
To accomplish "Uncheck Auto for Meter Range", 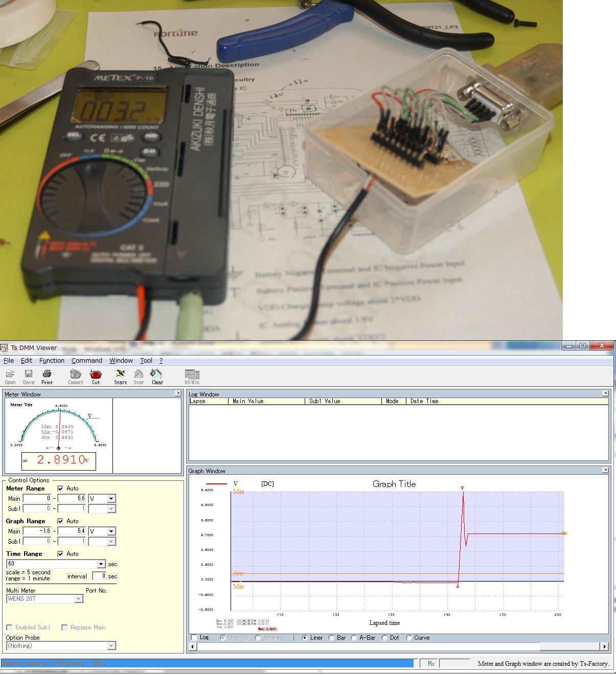I will point(61,488).
